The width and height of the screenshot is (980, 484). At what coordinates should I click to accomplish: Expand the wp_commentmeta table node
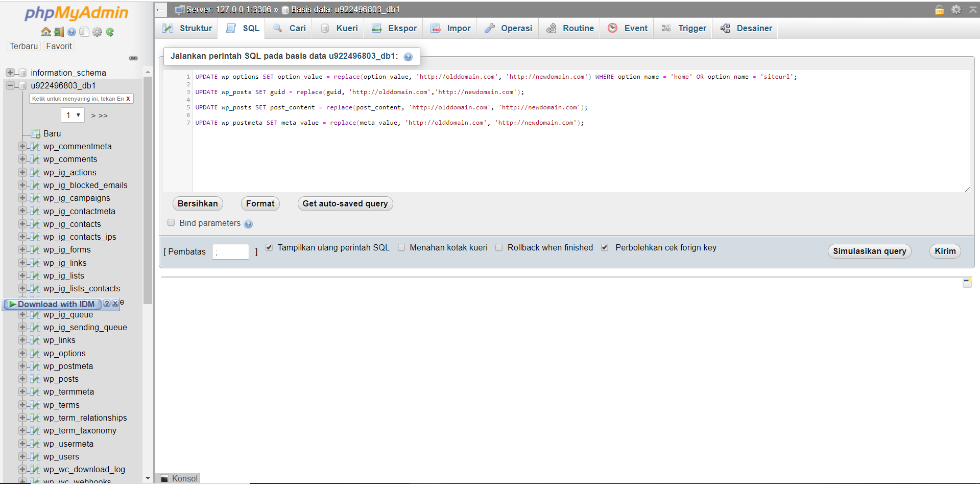(22, 146)
